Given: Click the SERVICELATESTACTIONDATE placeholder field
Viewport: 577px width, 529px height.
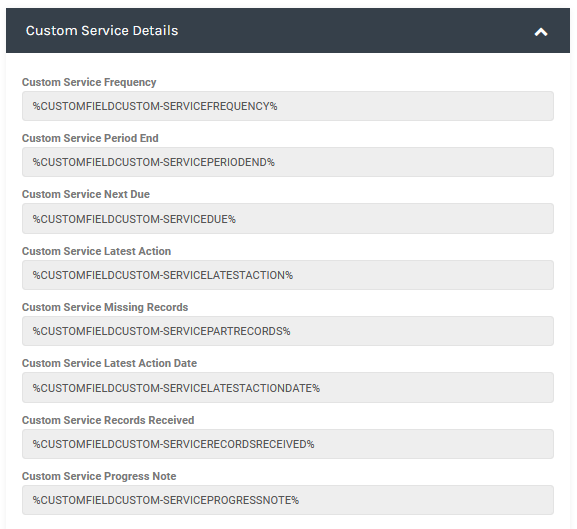Looking at the screenshot, I should [288, 387].
